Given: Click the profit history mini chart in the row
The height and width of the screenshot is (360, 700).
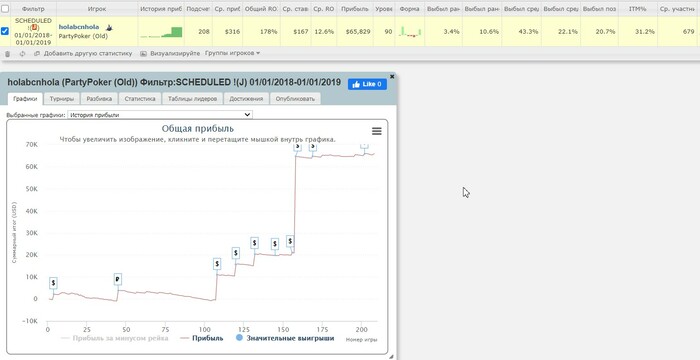Looking at the screenshot, I should coord(161,32).
